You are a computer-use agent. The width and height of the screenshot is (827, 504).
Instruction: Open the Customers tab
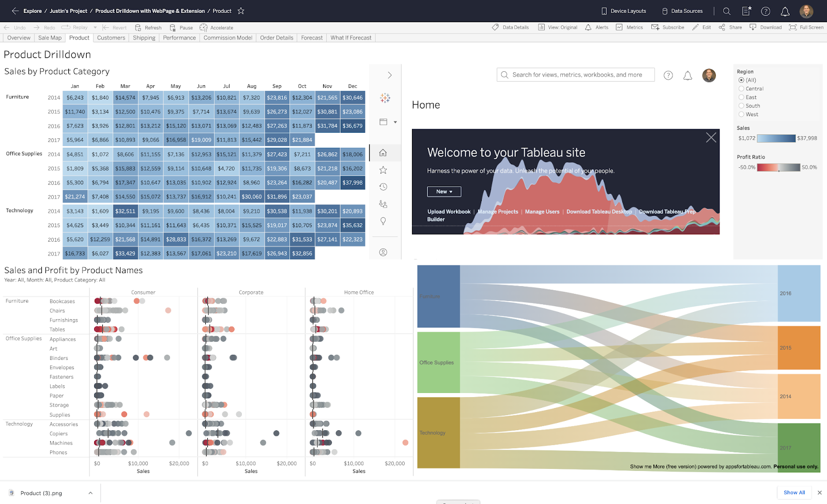111,37
